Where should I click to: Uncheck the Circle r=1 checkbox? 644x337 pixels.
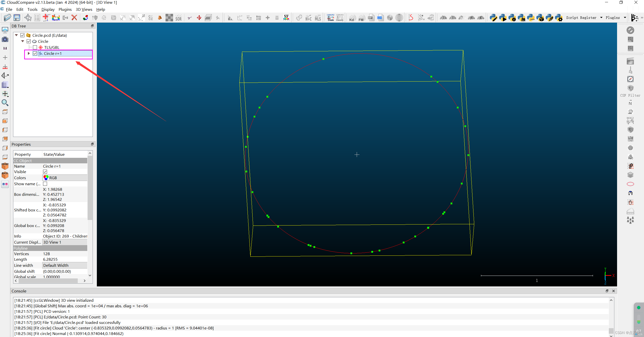(x=35, y=53)
